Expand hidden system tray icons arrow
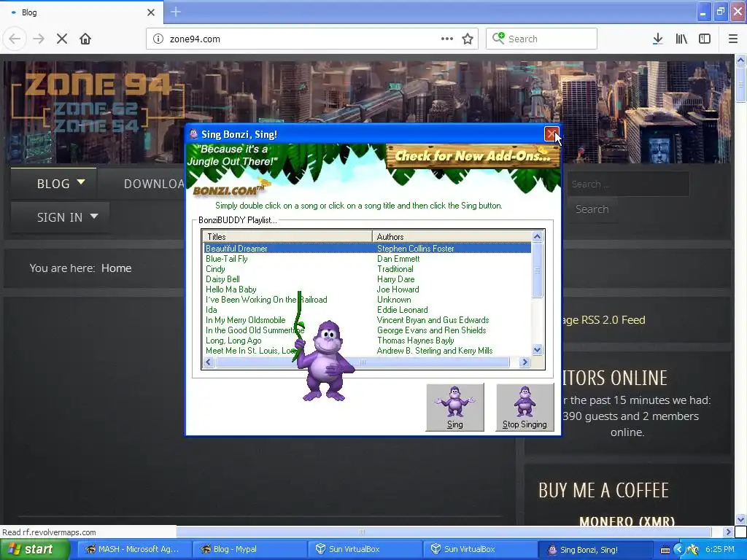Screen dimensions: 747x560 coord(678,550)
